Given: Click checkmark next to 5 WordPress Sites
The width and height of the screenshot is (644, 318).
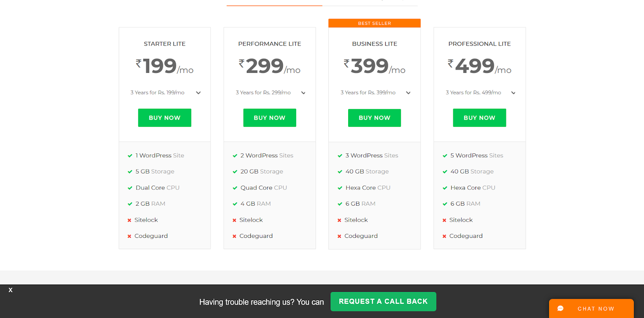Looking at the screenshot, I should [445, 156].
